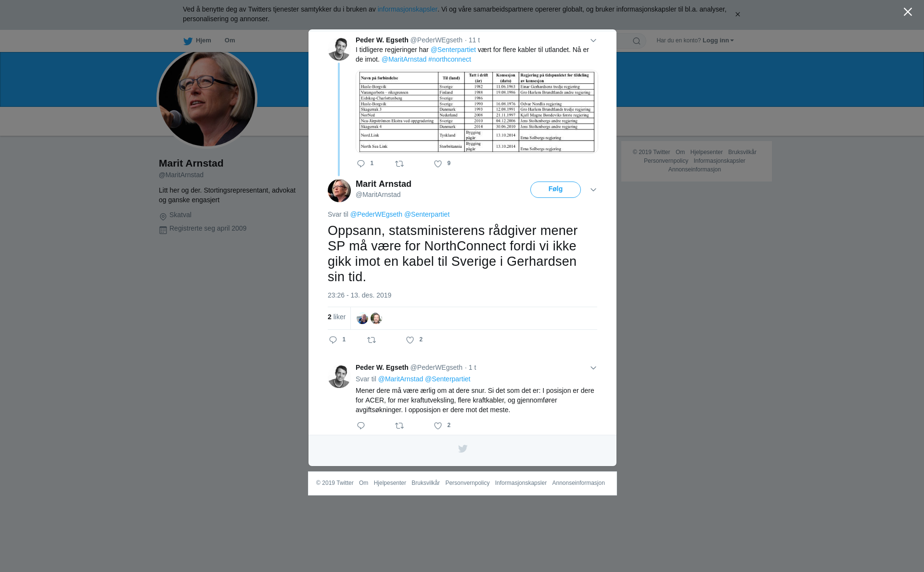Like Marit Arnstad's NorthConnect tweet
The image size is (924, 572).
tap(410, 340)
